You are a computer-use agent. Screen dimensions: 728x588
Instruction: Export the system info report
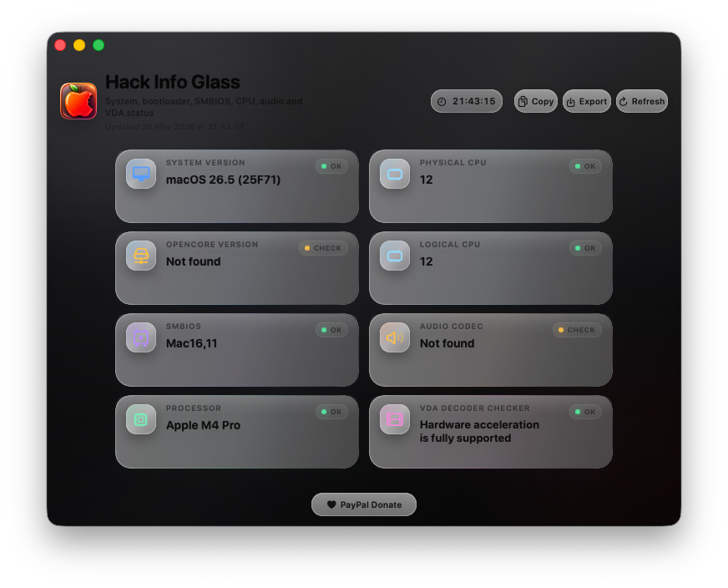click(587, 101)
